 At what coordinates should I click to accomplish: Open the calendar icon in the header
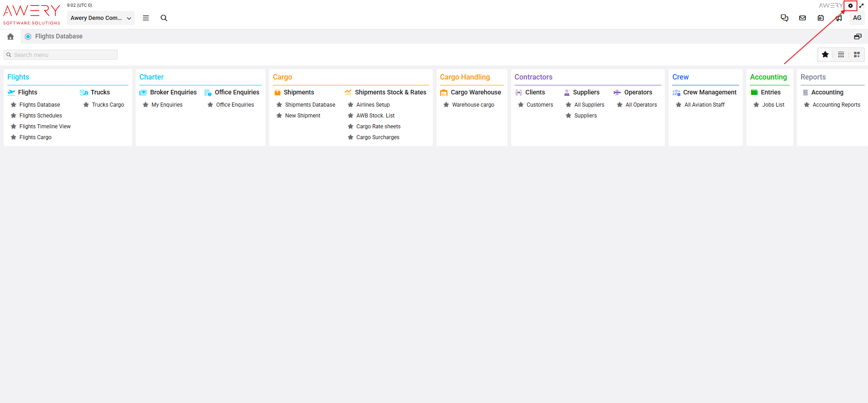[x=821, y=18]
